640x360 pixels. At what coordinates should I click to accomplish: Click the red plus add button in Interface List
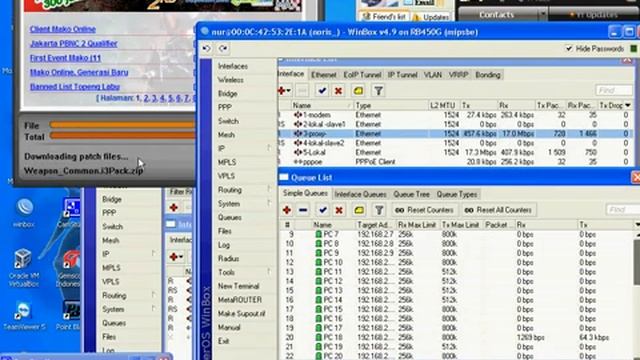(x=282, y=91)
